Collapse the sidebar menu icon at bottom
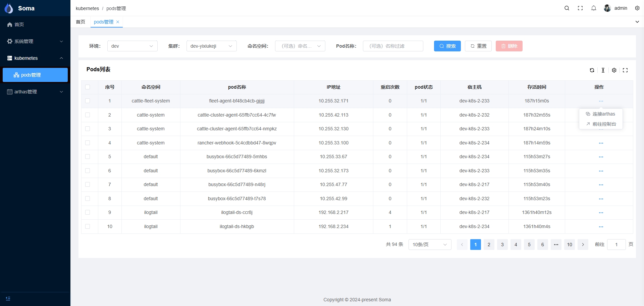Image resolution: width=644 pixels, height=306 pixels. (8, 299)
